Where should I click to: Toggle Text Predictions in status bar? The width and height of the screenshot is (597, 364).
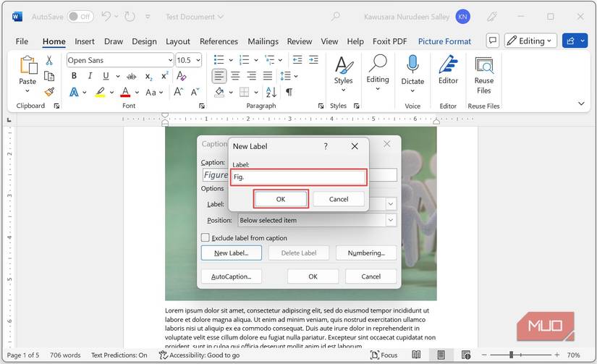click(x=119, y=355)
